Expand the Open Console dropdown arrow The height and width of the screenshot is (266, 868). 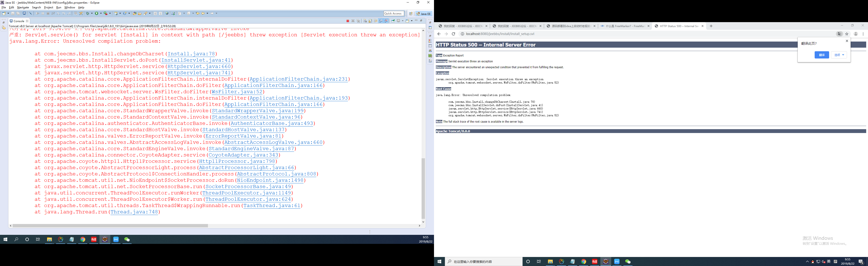coord(412,21)
